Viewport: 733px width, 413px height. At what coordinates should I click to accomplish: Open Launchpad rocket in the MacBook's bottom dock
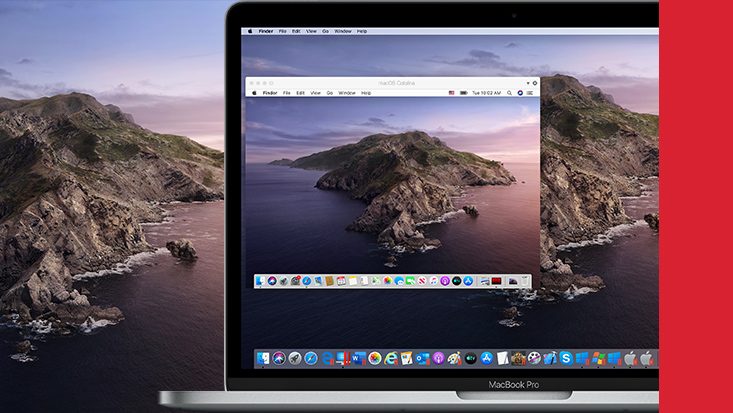pos(295,358)
